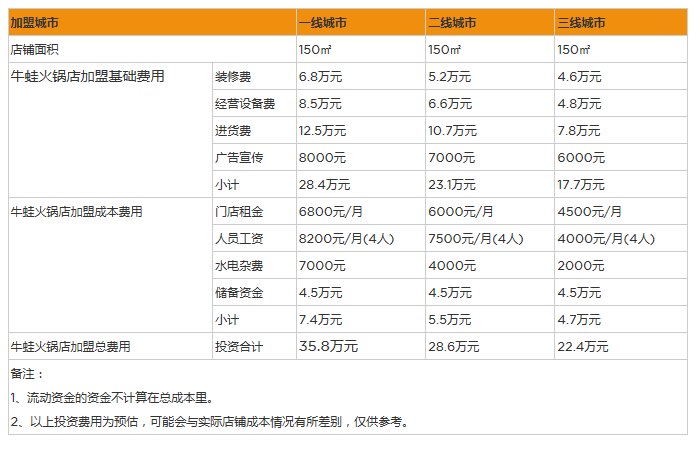
Task: Select the 储备资金 row label
Action: coord(239,292)
